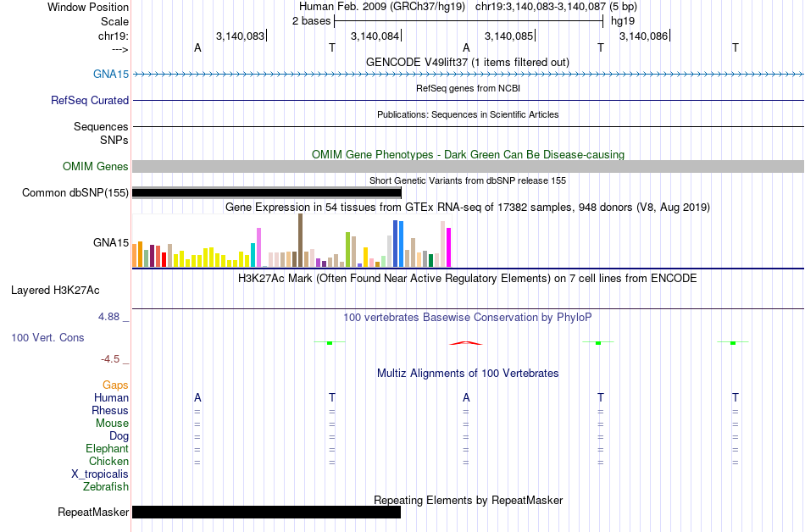The height and width of the screenshot is (532, 805).
Task: Click the 'Scale' row label
Action: [x=114, y=21]
